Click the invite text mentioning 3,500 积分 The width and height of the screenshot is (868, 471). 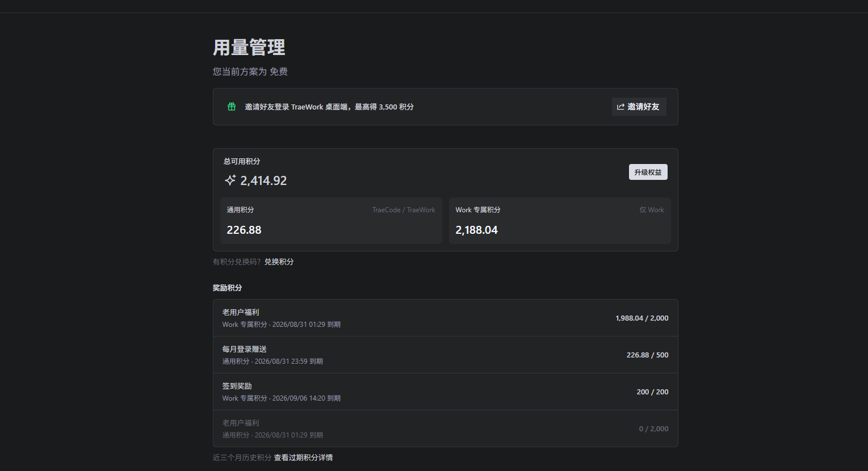(329, 107)
